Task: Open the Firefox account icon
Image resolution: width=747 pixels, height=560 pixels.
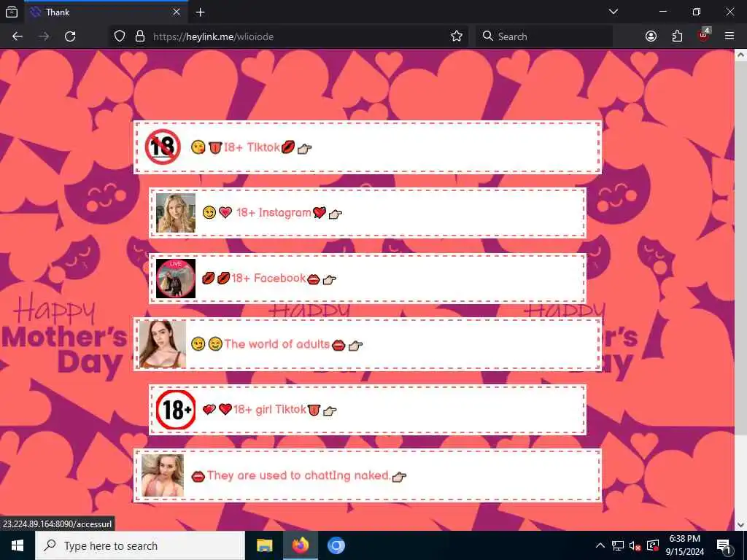Action: tap(651, 36)
